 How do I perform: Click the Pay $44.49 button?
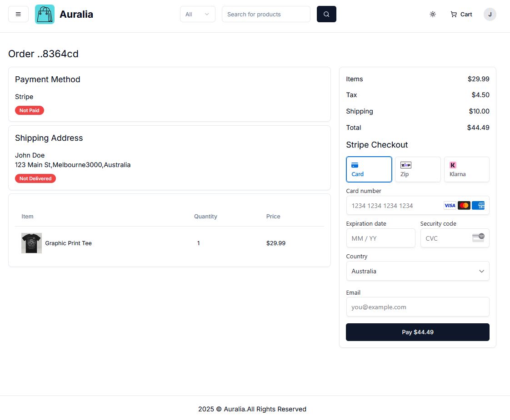coord(418,332)
